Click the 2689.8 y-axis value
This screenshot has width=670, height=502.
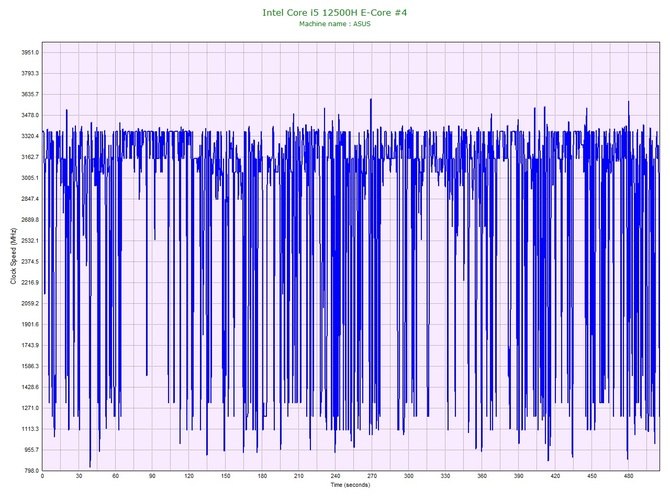(30, 220)
